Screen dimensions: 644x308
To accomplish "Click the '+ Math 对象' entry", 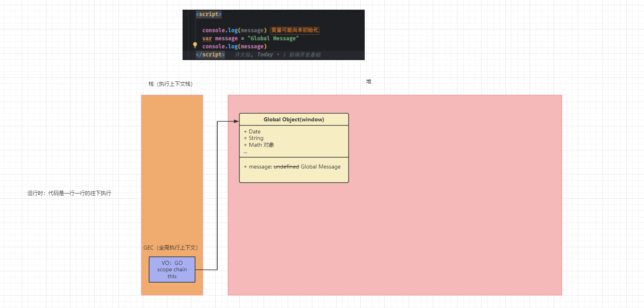I will 259,145.
